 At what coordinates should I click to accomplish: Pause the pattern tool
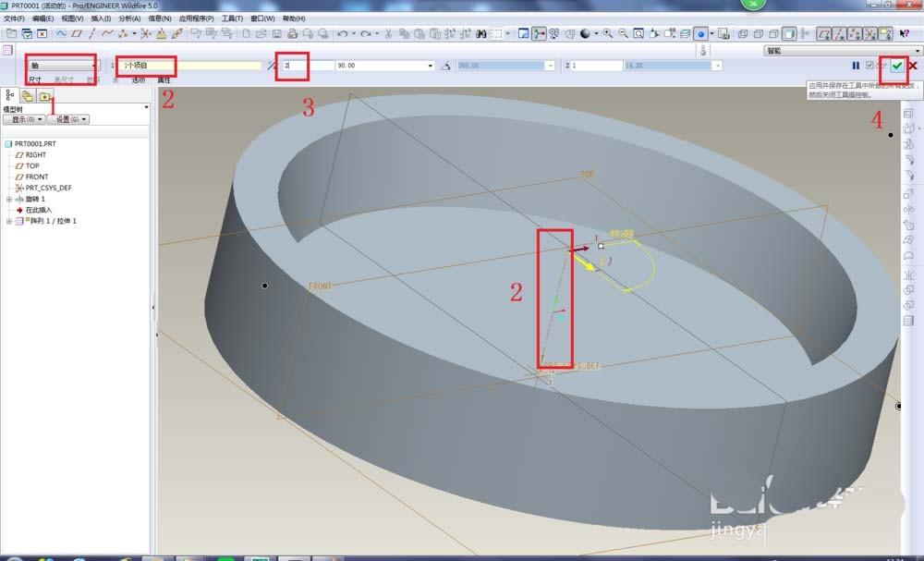[x=856, y=66]
